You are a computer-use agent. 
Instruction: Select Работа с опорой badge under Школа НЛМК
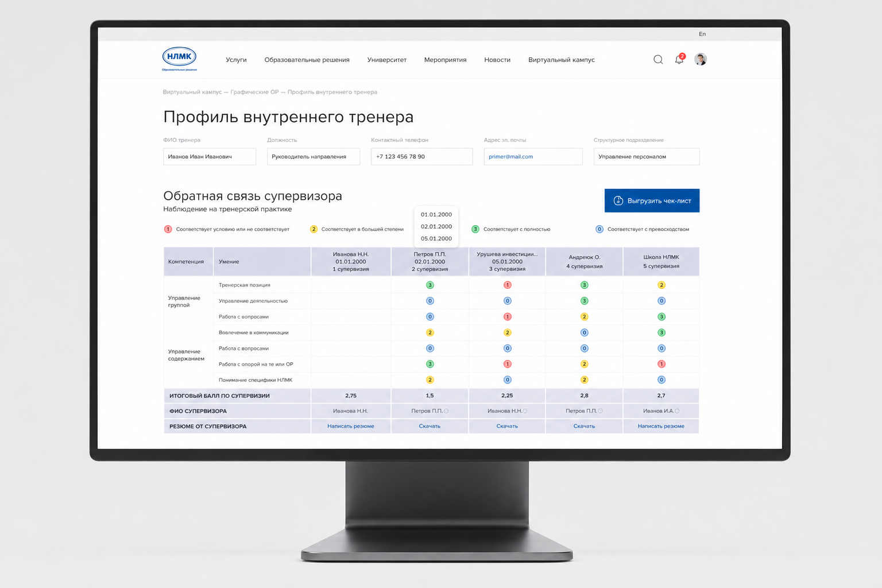click(661, 364)
